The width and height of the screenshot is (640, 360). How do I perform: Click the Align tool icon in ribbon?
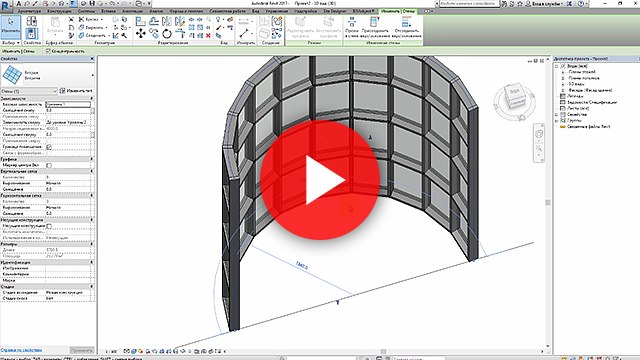point(141,21)
